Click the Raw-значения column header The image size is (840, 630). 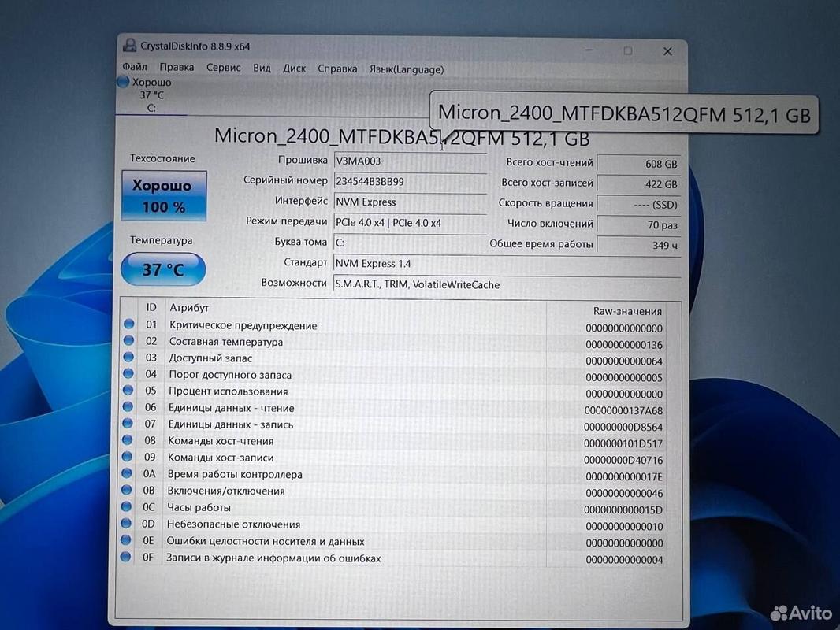[x=626, y=311]
